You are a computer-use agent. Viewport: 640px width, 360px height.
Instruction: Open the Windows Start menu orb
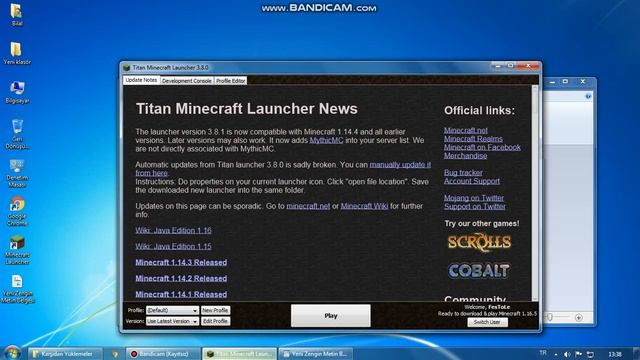pyautogui.click(x=12, y=353)
